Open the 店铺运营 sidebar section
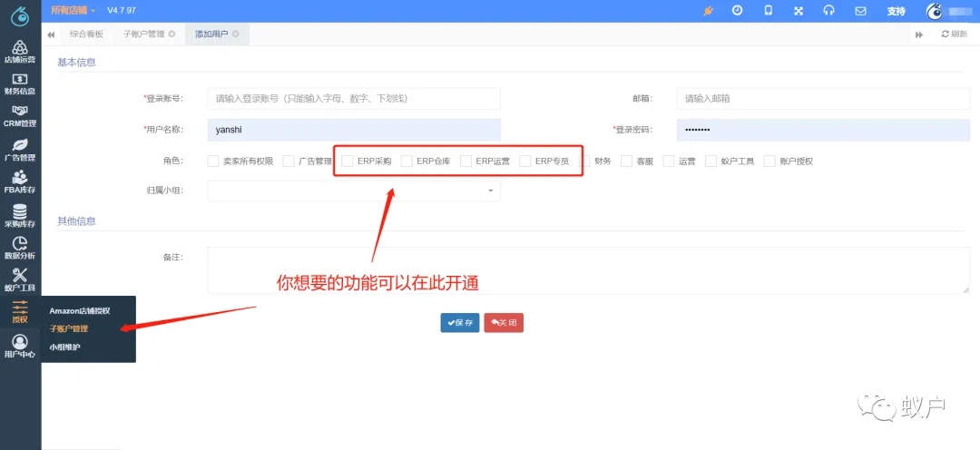The height and width of the screenshot is (450, 980). [20, 52]
